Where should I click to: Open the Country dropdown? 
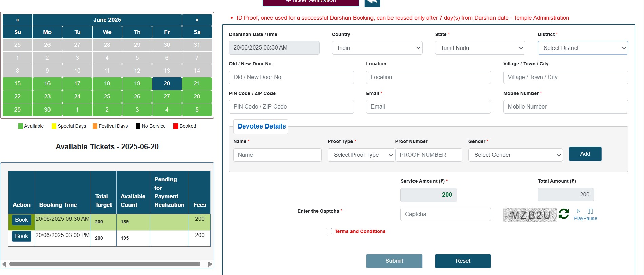pos(377,48)
